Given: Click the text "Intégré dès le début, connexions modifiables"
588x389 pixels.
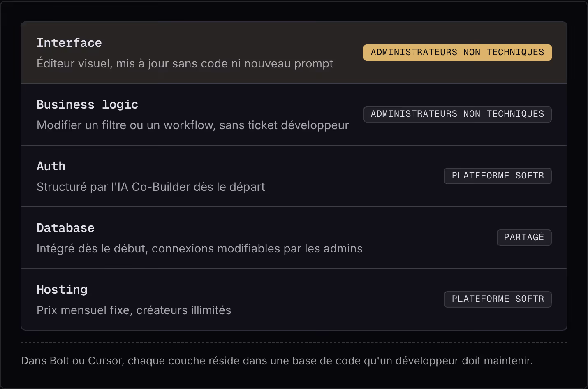Looking at the screenshot, I should 159,249.
